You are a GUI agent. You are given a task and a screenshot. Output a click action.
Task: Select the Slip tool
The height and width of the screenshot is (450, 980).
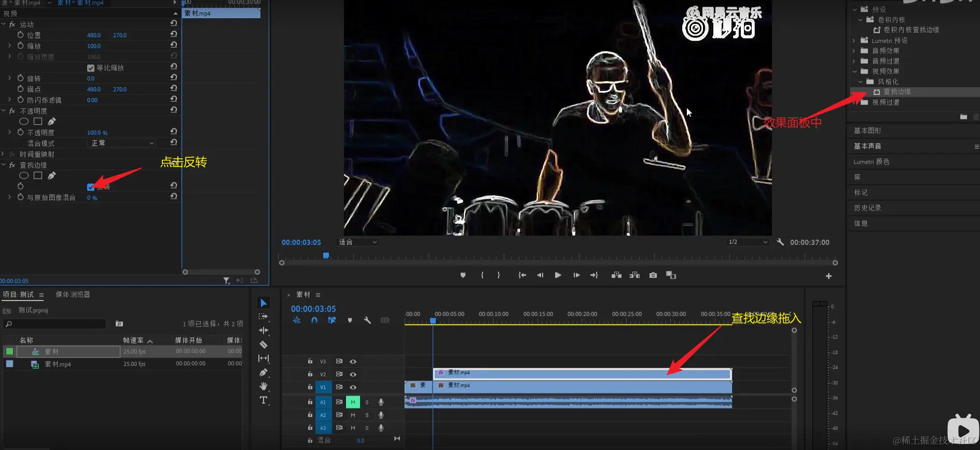coord(264,358)
